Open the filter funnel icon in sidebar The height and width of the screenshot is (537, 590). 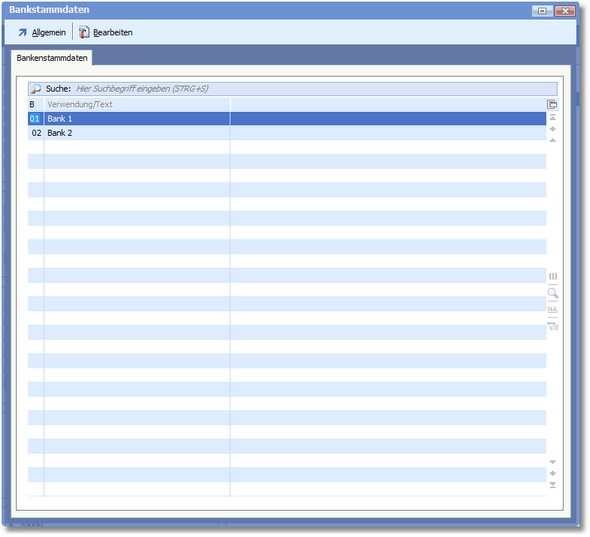[553, 326]
